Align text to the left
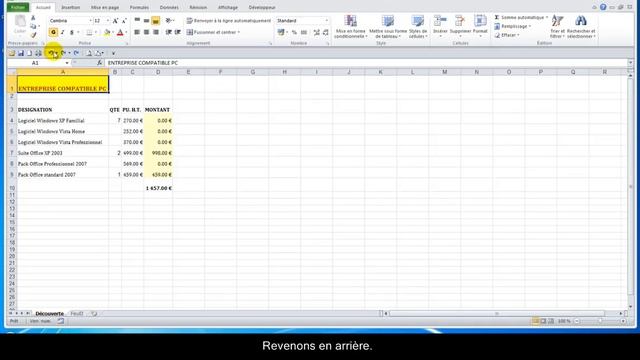640x360 pixels. coord(137,32)
